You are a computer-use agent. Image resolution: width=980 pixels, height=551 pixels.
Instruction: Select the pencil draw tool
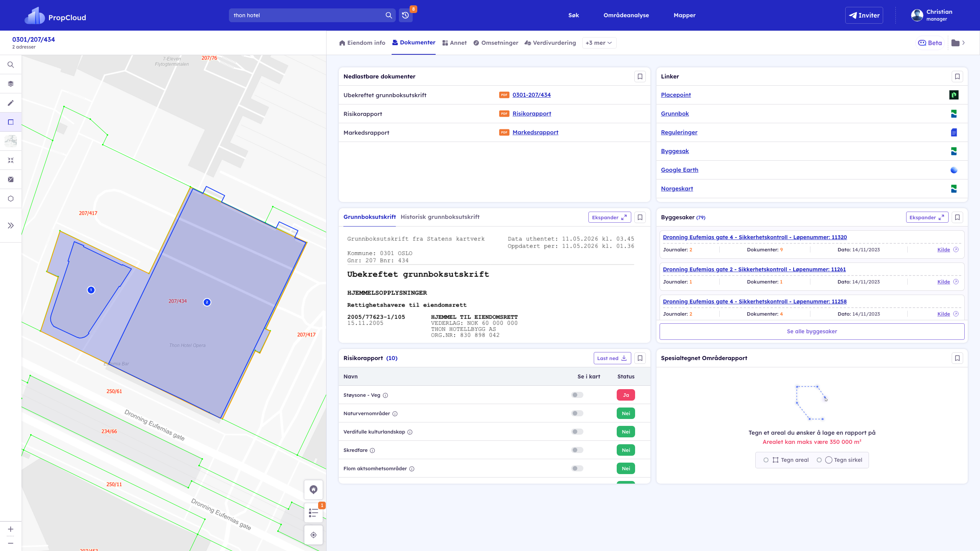[11, 103]
